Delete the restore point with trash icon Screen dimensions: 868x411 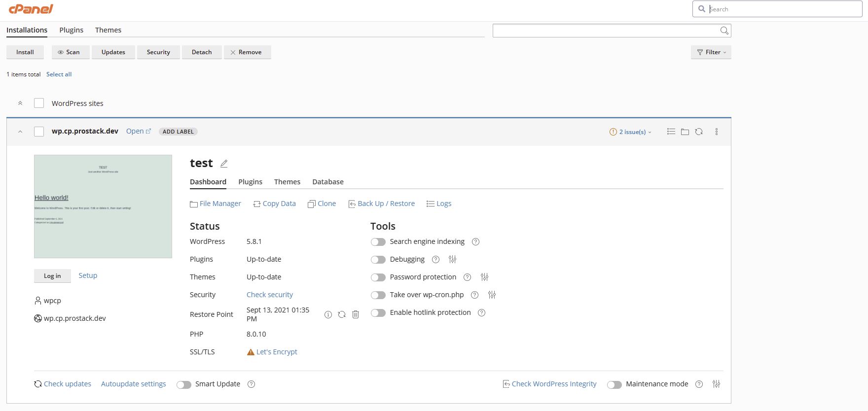356,314
